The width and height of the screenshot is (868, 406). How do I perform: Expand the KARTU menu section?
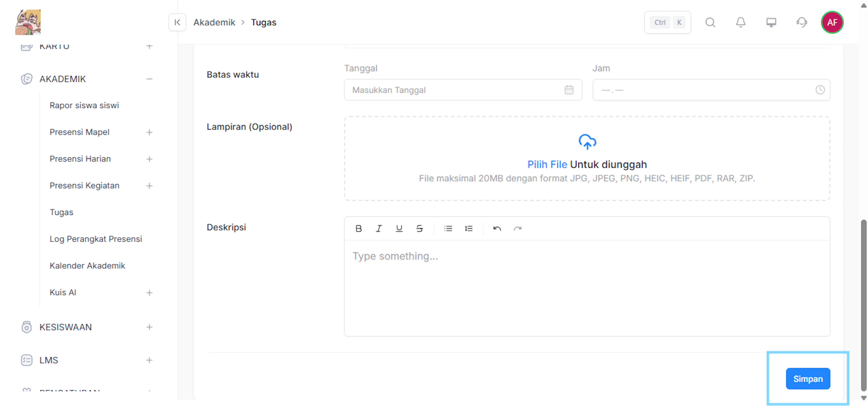[149, 46]
